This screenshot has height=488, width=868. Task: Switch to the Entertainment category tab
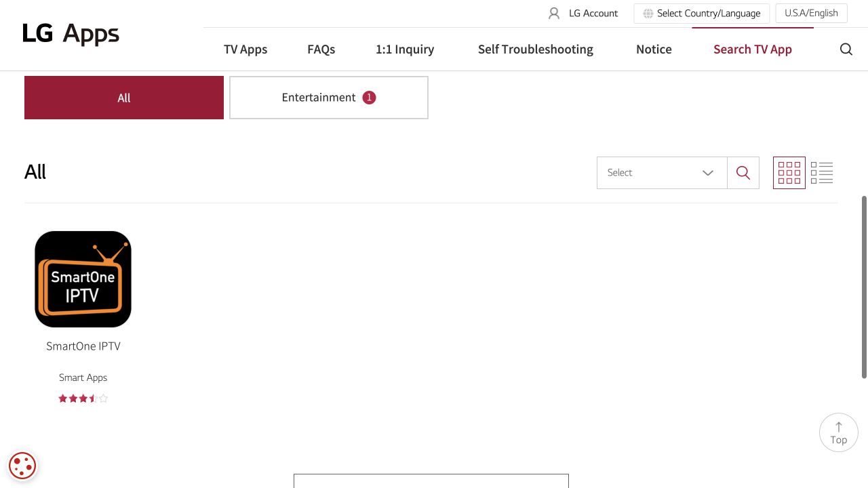coord(329,98)
